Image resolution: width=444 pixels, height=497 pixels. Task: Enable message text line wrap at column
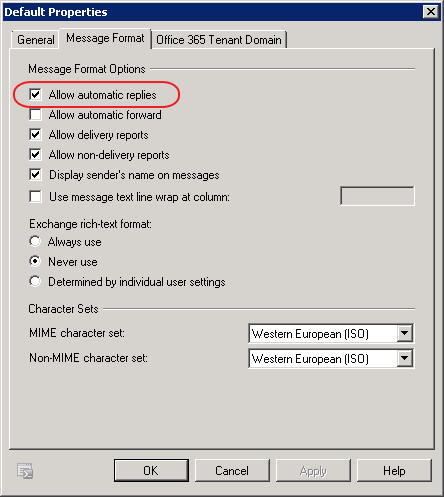coord(35,197)
